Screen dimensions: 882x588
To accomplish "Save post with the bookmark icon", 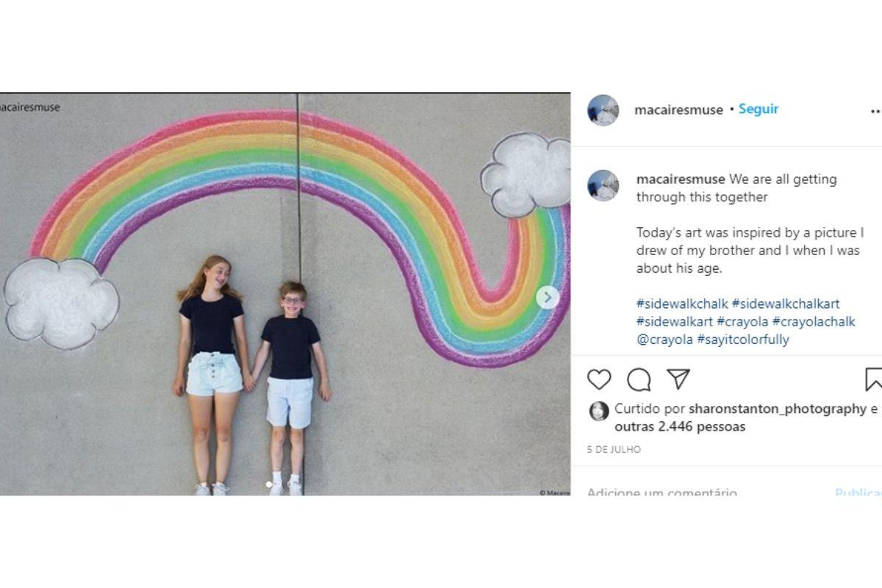I will (x=873, y=379).
